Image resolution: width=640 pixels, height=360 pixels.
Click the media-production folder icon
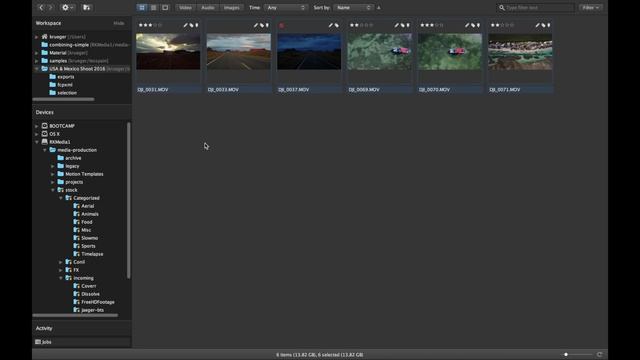[53, 150]
